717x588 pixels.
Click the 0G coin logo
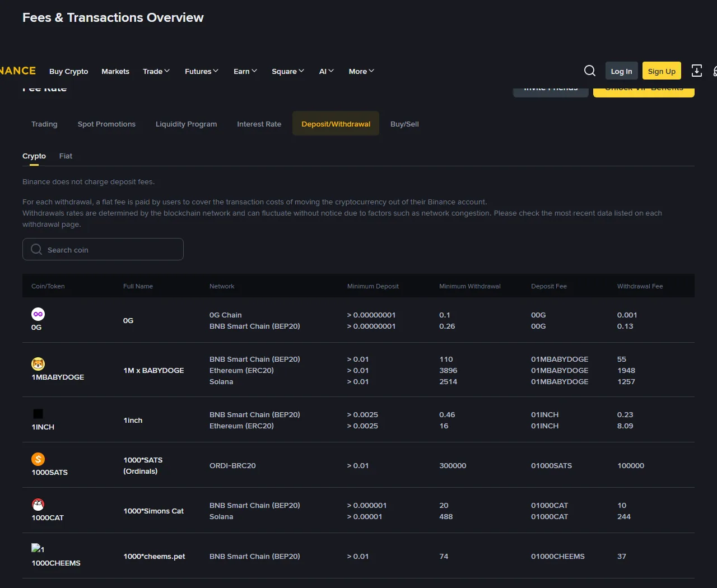click(38, 314)
